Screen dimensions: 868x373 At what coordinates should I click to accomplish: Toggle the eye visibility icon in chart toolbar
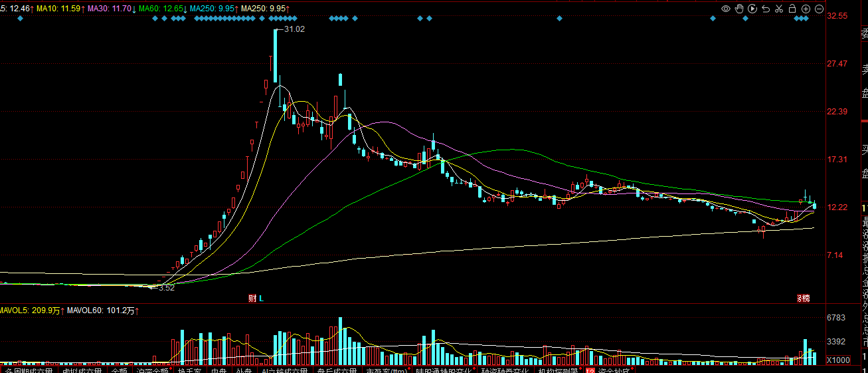pos(726,9)
